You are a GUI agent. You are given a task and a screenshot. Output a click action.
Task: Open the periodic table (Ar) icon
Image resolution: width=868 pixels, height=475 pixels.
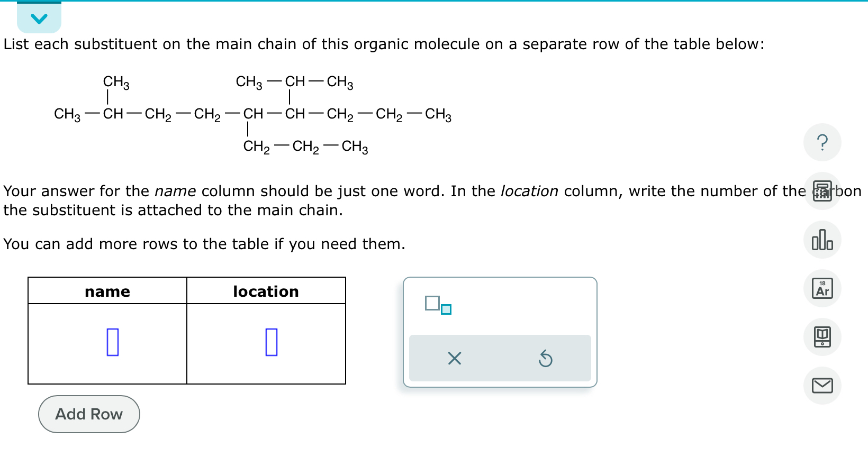822,288
